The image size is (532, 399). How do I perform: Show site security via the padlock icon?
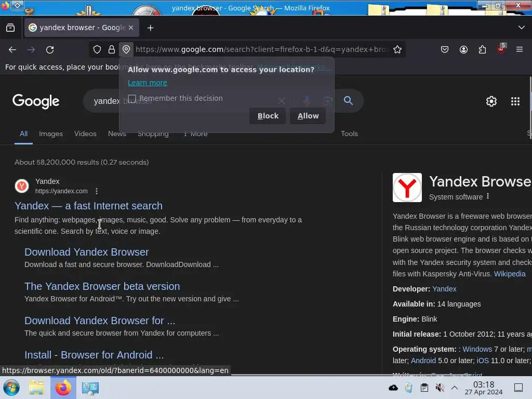(x=111, y=49)
